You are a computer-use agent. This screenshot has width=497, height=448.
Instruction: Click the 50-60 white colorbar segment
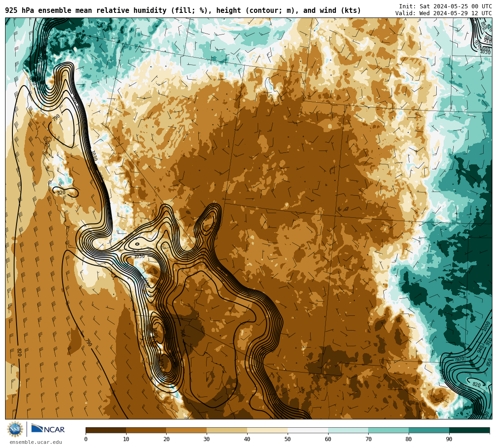coord(308,430)
